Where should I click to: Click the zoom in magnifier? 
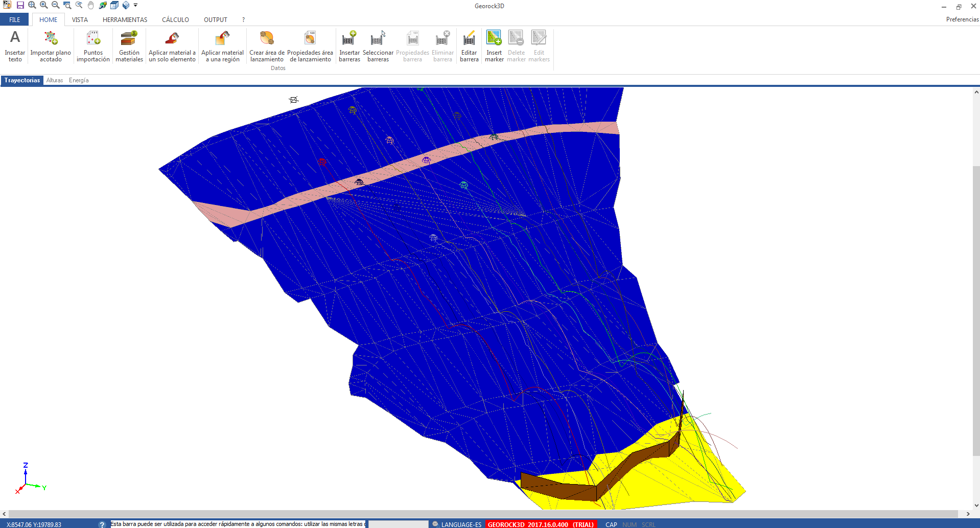[44, 5]
